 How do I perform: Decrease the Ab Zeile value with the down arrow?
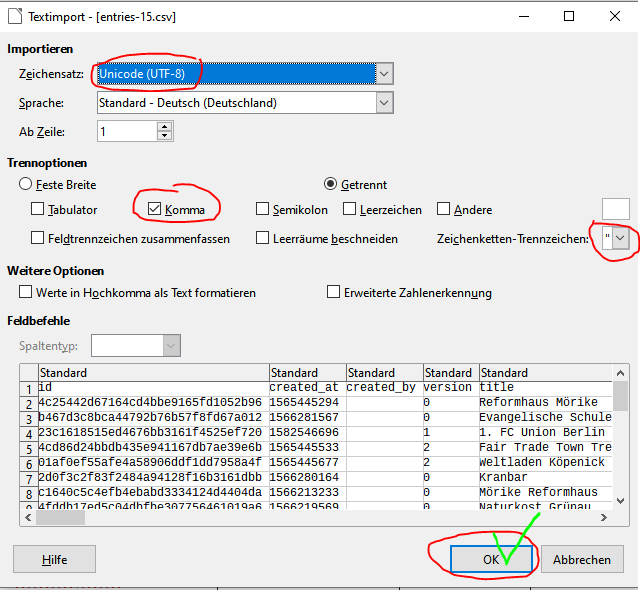pos(164,136)
